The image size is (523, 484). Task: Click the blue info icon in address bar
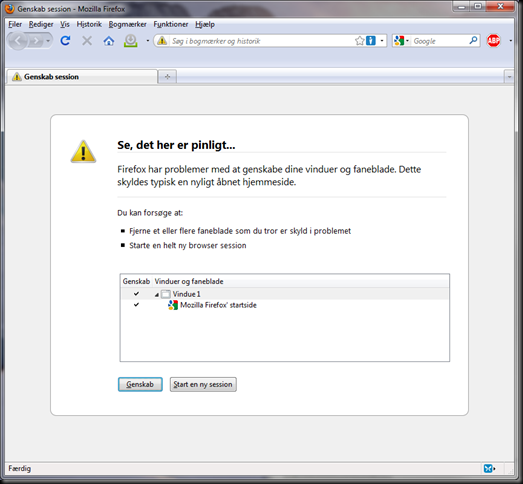pos(371,41)
